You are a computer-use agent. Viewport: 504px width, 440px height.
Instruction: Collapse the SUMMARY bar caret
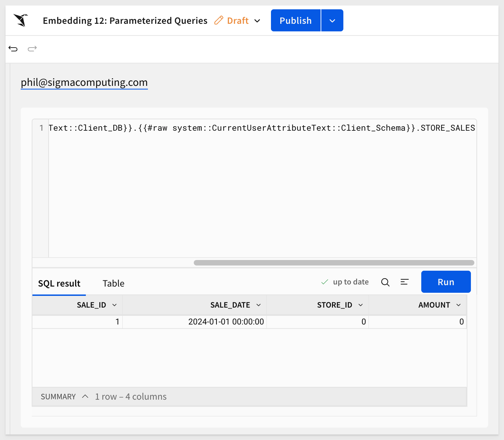click(85, 397)
